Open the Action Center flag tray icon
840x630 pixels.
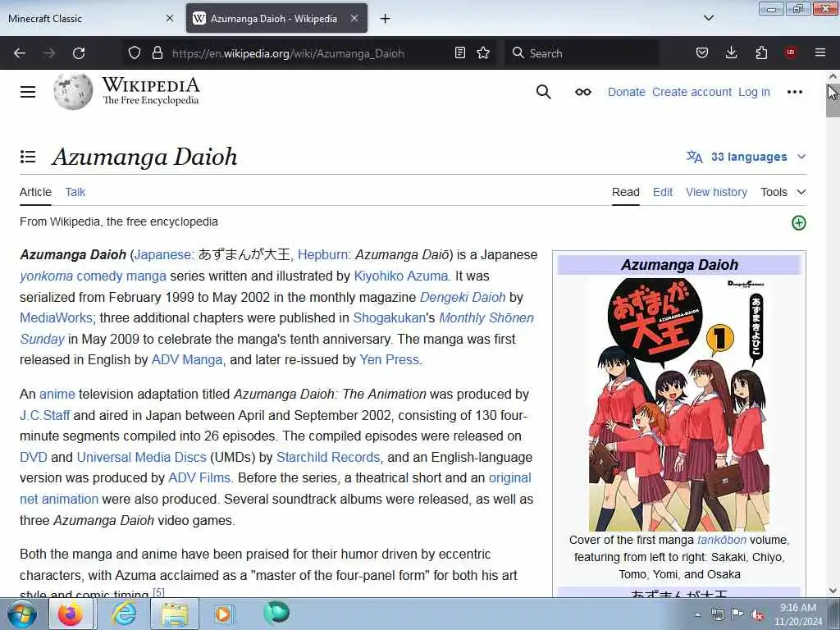[x=737, y=615]
